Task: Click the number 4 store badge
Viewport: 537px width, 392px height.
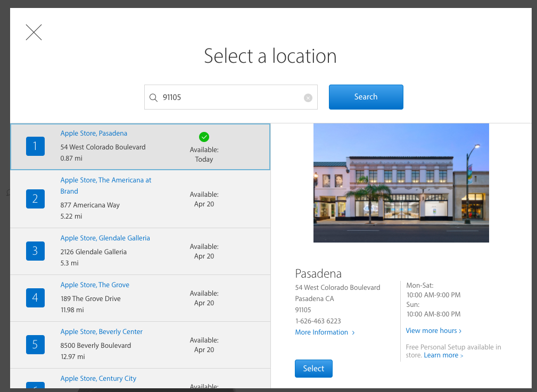Action: point(35,298)
